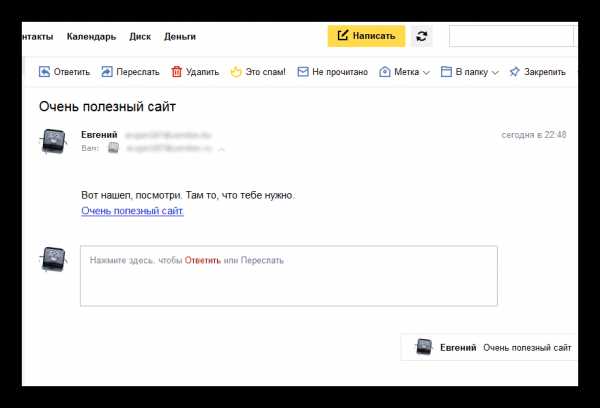Image resolution: width=600 pixels, height=408 pixels.
Task: Click the В папку folder icon
Action: point(446,72)
